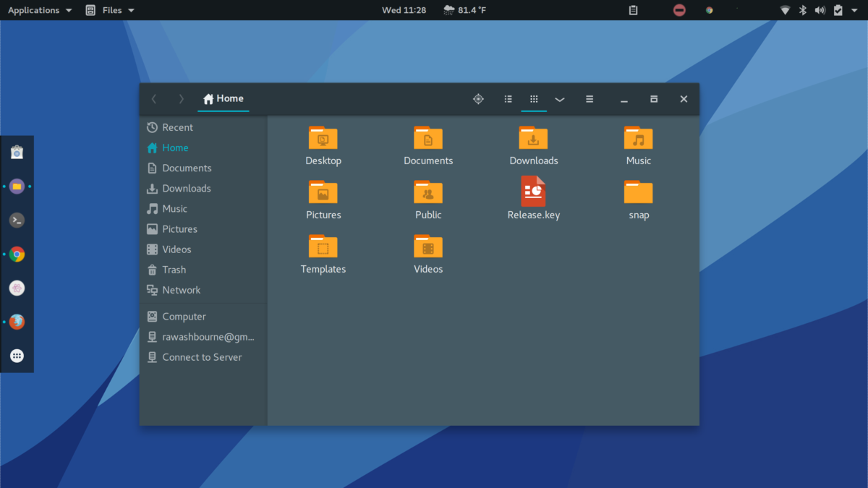Viewport: 868px width, 488px height.
Task: Launch the software store from the dock
Action: tap(17, 152)
